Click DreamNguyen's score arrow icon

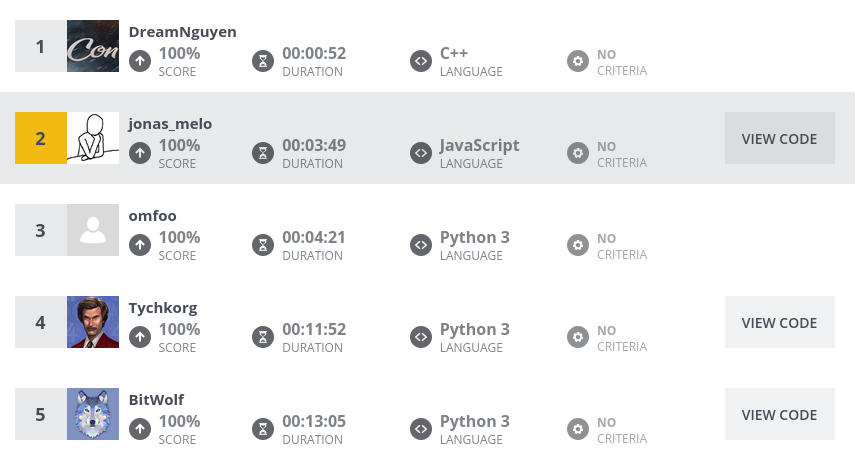point(140,61)
